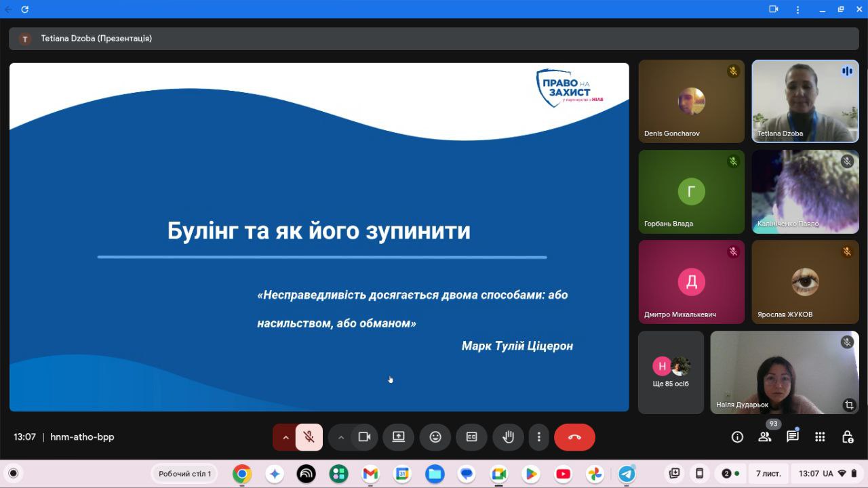The width and height of the screenshot is (868, 488).
Task: Expand audio settings arrow beside microphone
Action: pos(285,437)
